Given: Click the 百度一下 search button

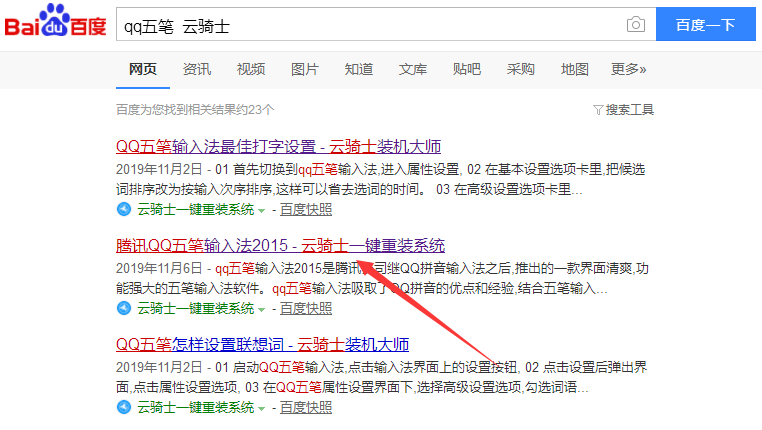Looking at the screenshot, I should pyautogui.click(x=706, y=24).
